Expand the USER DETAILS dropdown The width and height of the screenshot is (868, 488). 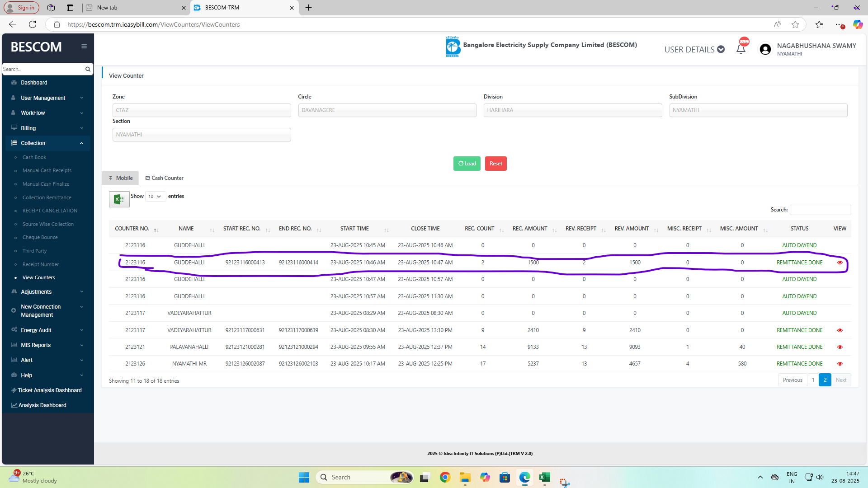pyautogui.click(x=694, y=49)
